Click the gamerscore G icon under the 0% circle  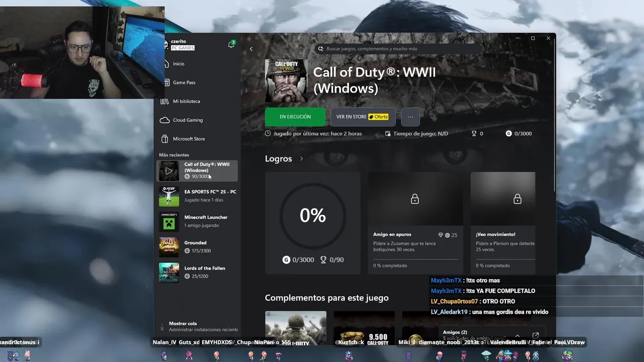click(286, 260)
